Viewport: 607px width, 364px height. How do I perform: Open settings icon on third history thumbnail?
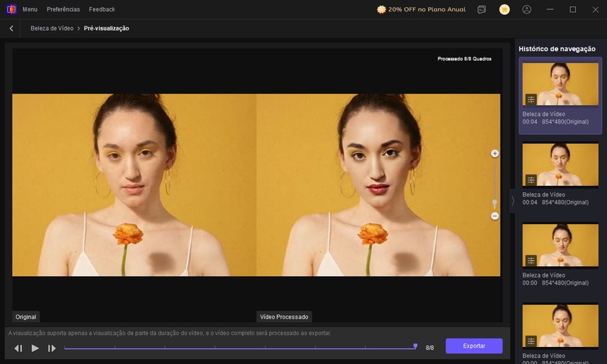(x=531, y=260)
